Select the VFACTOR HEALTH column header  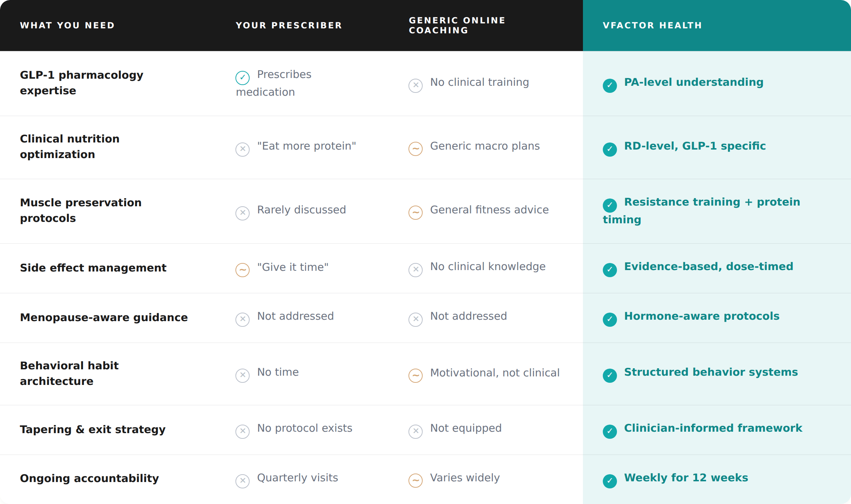[x=652, y=26]
